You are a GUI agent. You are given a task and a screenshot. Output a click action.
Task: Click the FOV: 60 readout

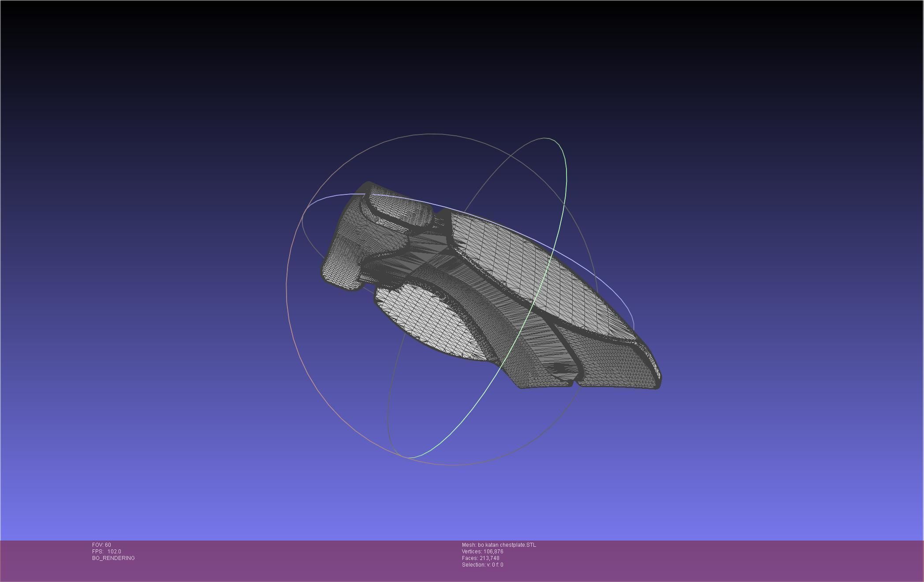(x=101, y=545)
